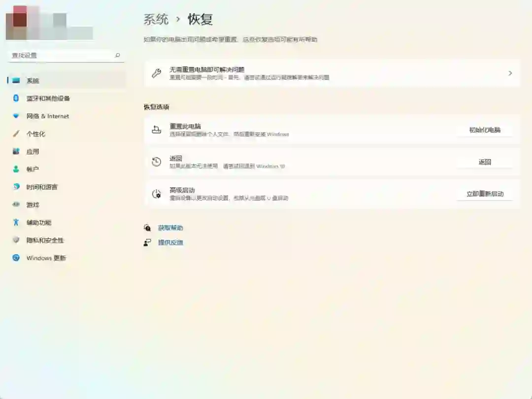The width and height of the screenshot is (532, 399).
Task: Click the 高级启动 power gear icon
Action: tap(157, 194)
